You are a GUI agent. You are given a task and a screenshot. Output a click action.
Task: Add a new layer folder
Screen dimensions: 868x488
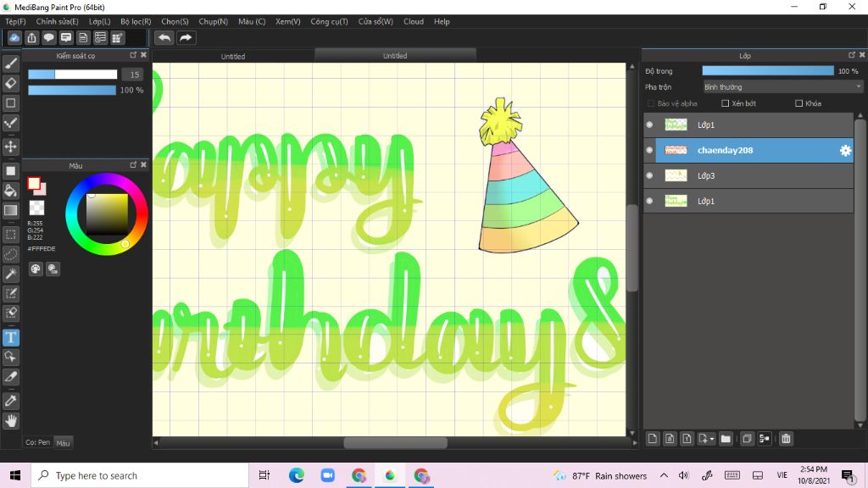click(x=726, y=439)
